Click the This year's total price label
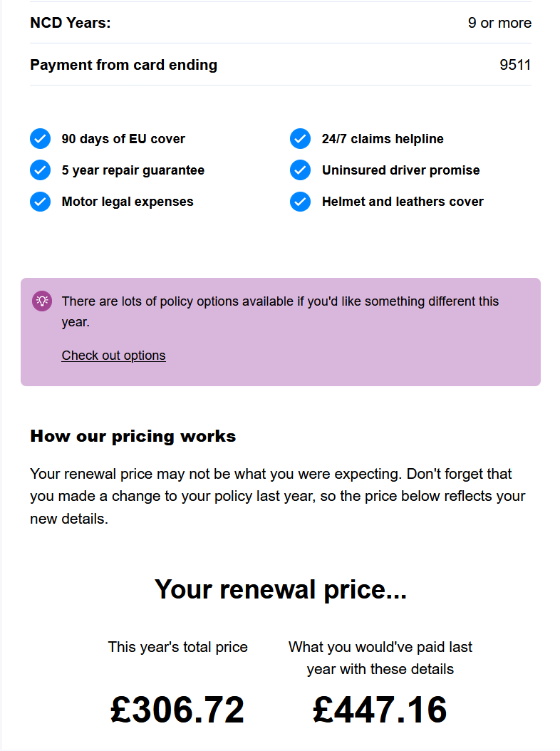 [177, 647]
